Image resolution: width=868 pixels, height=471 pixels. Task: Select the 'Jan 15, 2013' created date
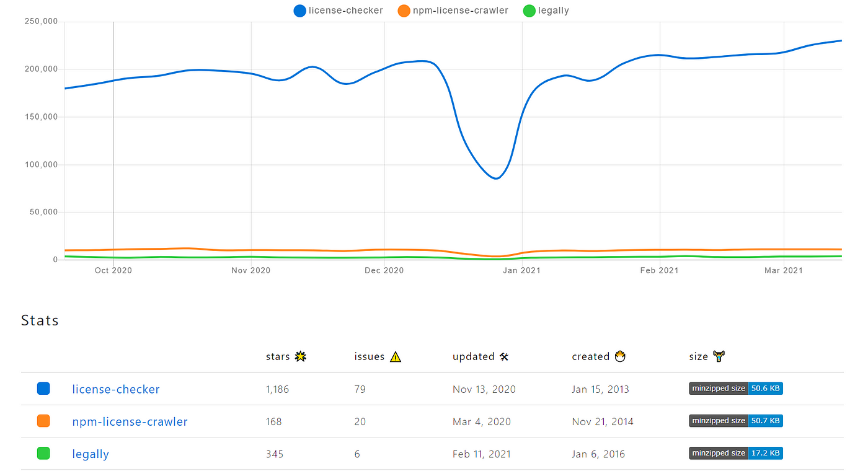pyautogui.click(x=600, y=389)
